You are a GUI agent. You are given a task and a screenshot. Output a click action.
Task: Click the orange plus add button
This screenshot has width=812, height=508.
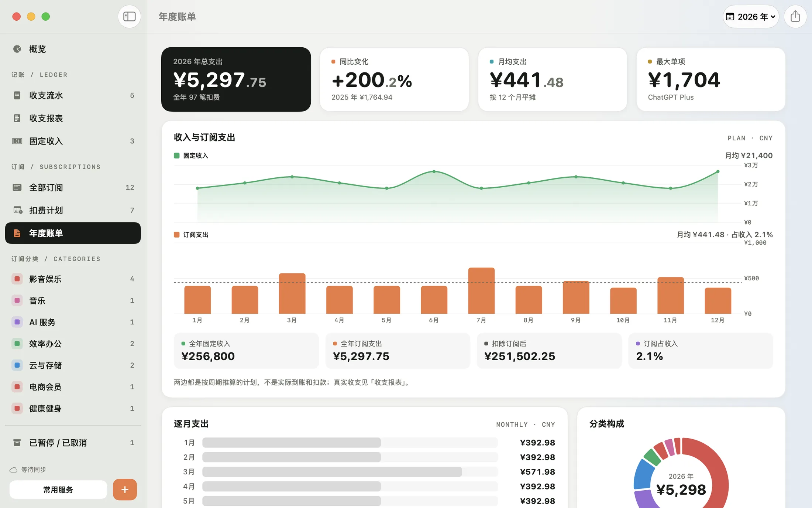coord(125,490)
